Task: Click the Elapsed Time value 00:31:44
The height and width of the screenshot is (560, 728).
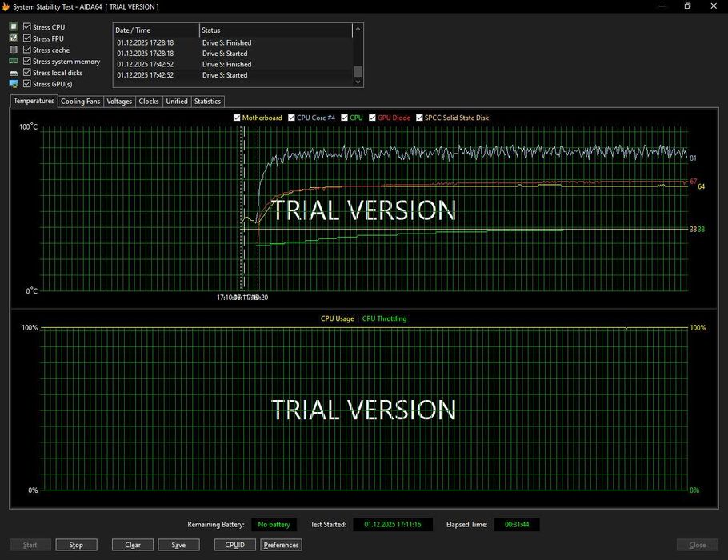Action: pos(517,524)
